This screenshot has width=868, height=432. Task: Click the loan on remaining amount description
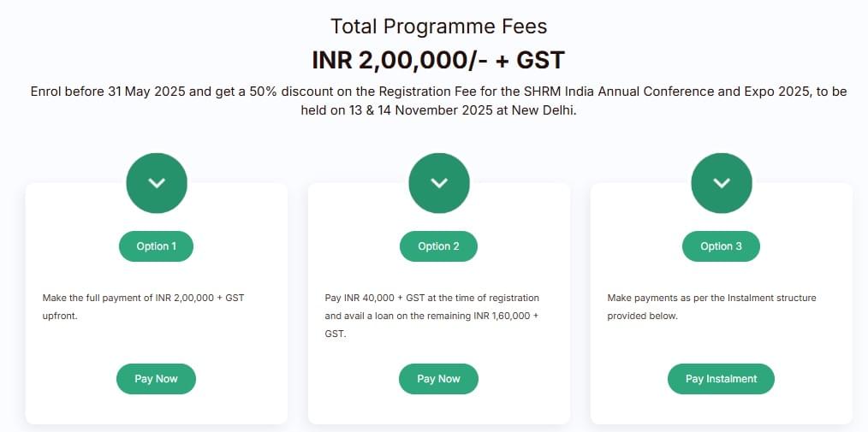[x=431, y=316]
